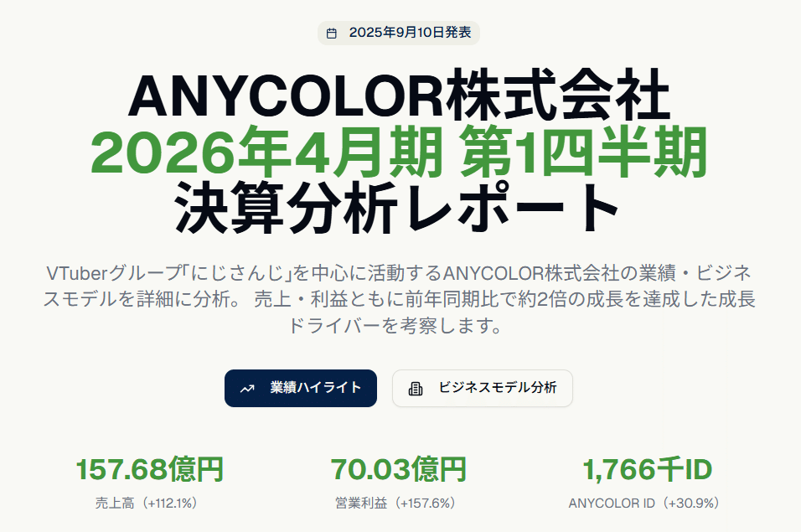
Task: Click the building icon in ビジネスモデル分析 button
Action: click(416, 389)
